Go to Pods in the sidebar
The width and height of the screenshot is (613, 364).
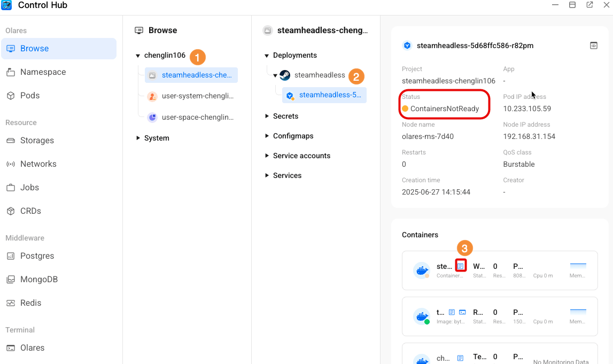tap(30, 95)
